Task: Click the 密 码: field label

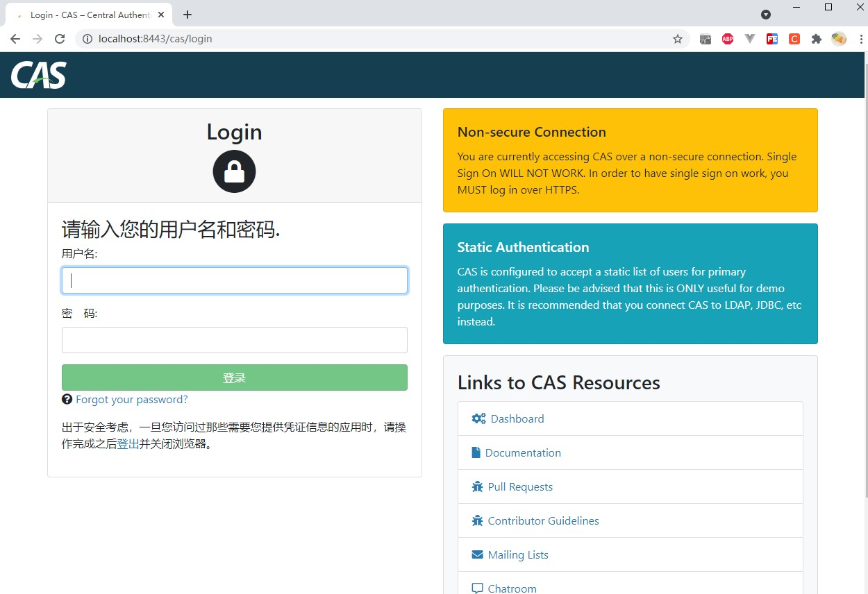Action: point(80,314)
